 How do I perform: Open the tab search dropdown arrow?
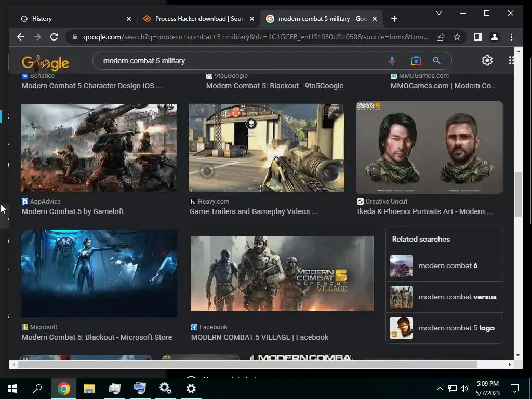pyautogui.click(x=438, y=13)
